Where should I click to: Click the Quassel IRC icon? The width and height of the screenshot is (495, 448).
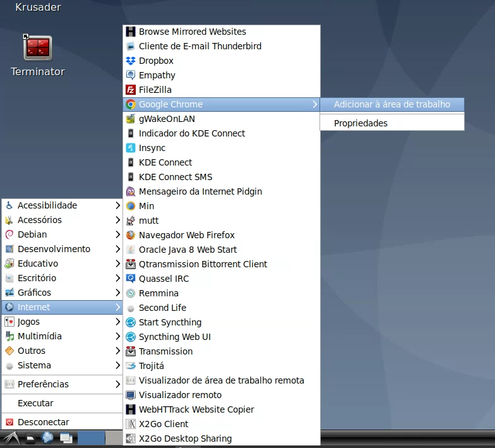130,279
